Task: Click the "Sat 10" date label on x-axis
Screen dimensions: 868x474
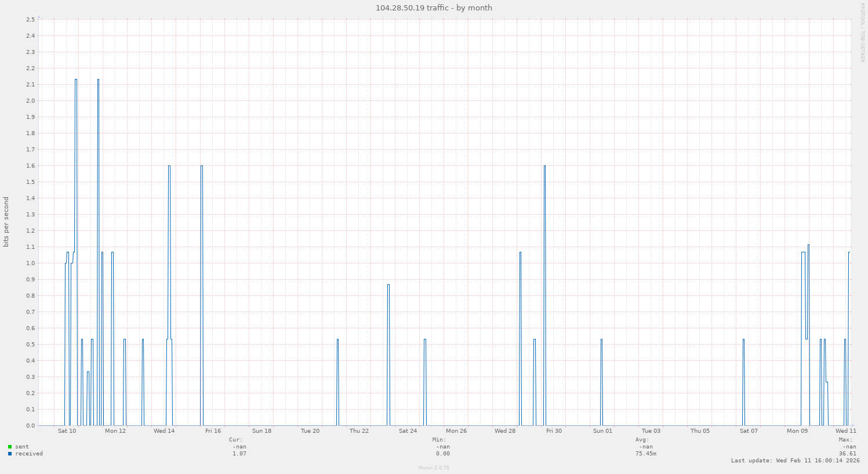Action: (67, 430)
